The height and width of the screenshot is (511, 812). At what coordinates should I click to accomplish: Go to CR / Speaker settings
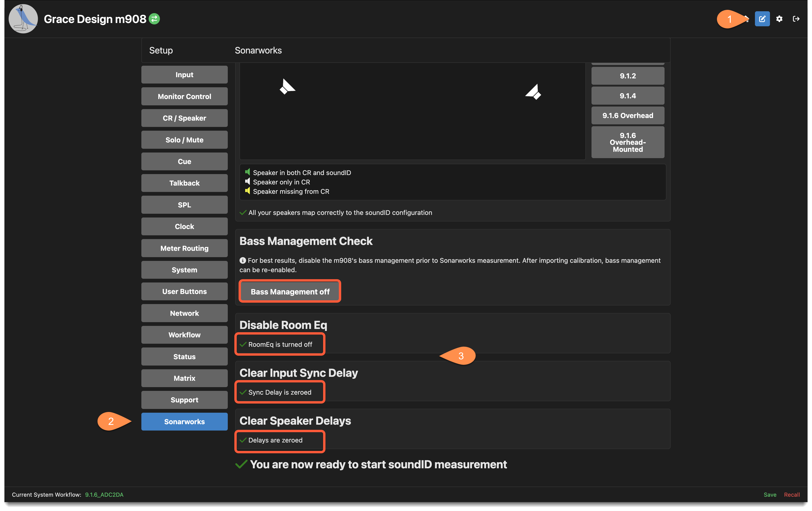185,118
